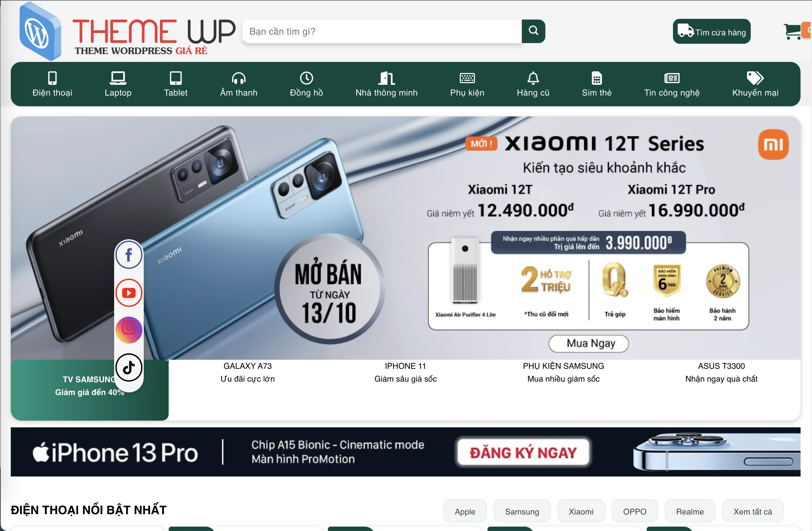Image resolution: width=812 pixels, height=531 pixels.
Task: Click the ĐĂNG KÝ NGAY button
Action: 523,453
